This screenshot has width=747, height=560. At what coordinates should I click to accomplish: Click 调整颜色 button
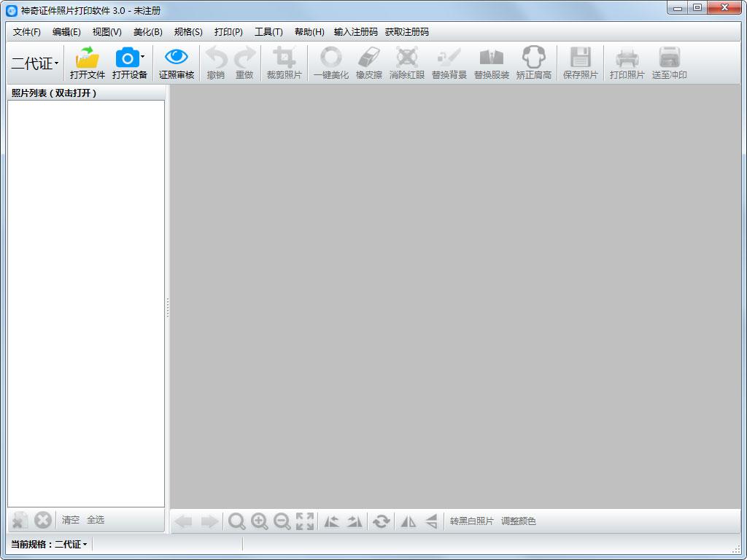tap(519, 521)
